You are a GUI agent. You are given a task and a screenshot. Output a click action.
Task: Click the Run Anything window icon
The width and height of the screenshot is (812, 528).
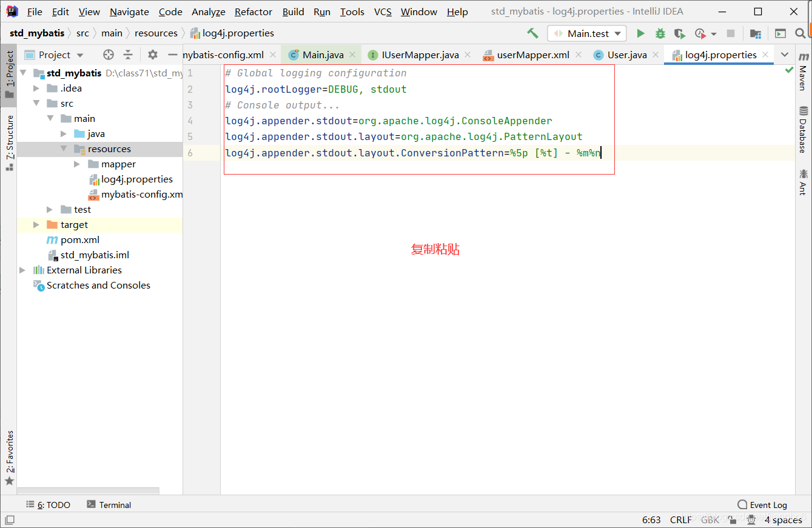(x=780, y=33)
